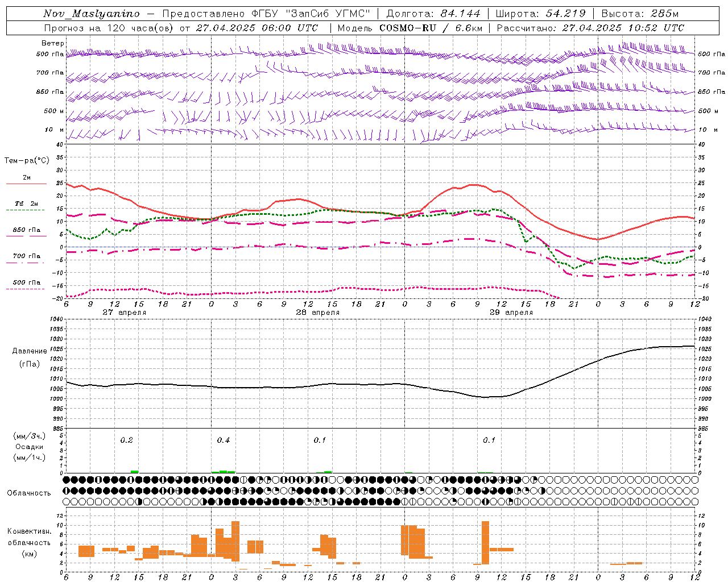Click the 0.2 precipitation value

[x=126, y=440]
